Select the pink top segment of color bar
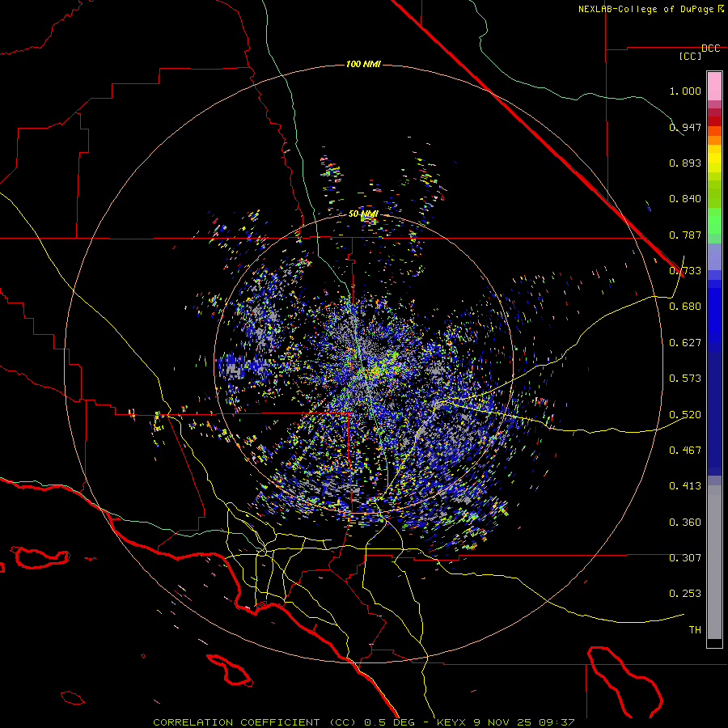728x728 pixels. [714, 87]
